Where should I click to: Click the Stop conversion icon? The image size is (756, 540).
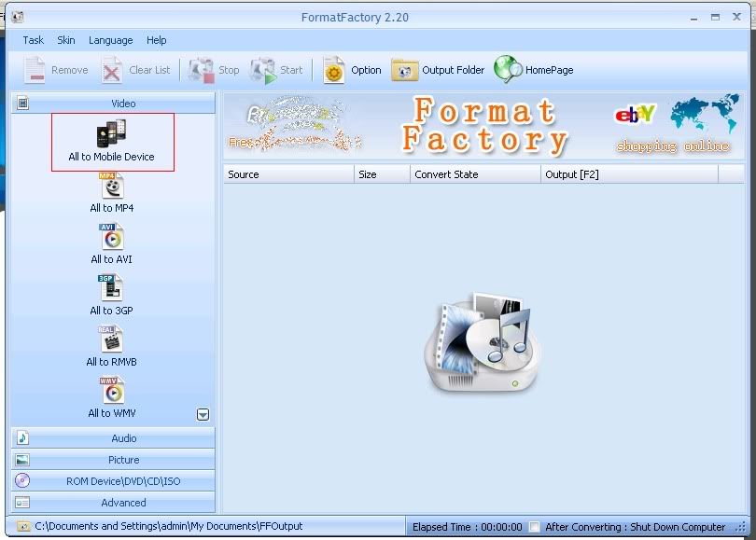201,70
